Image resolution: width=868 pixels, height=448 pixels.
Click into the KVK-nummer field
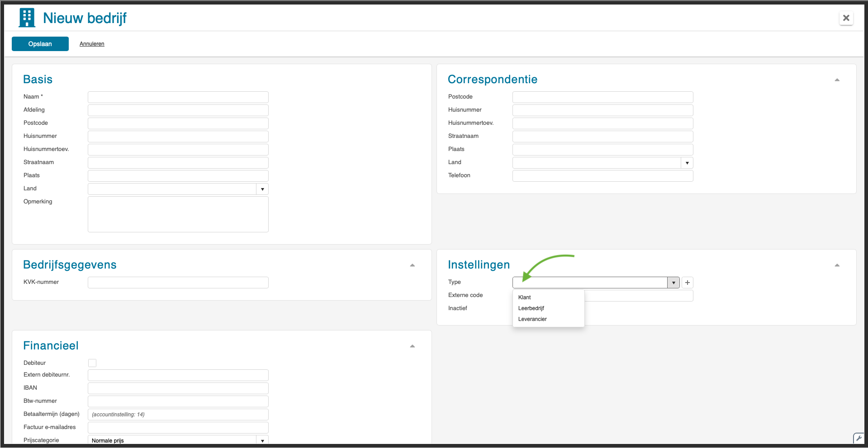pos(178,283)
